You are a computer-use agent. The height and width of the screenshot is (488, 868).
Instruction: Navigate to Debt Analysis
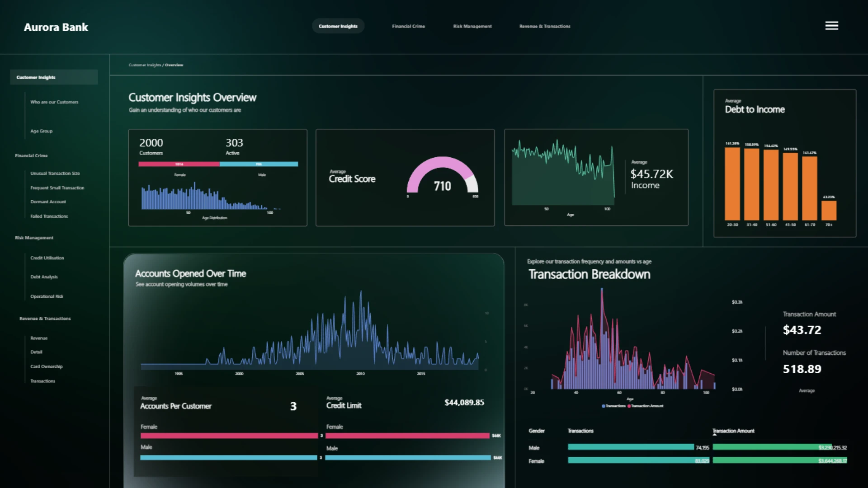(44, 277)
